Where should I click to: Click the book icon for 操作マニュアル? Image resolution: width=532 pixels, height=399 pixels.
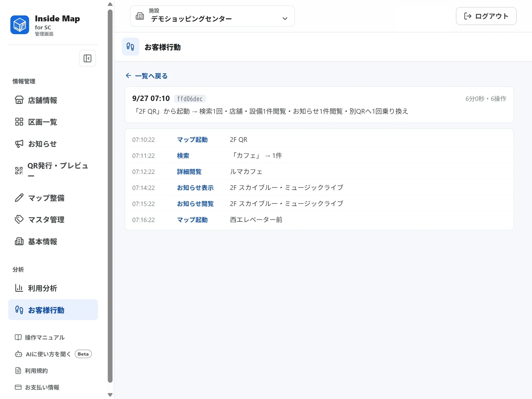18,337
